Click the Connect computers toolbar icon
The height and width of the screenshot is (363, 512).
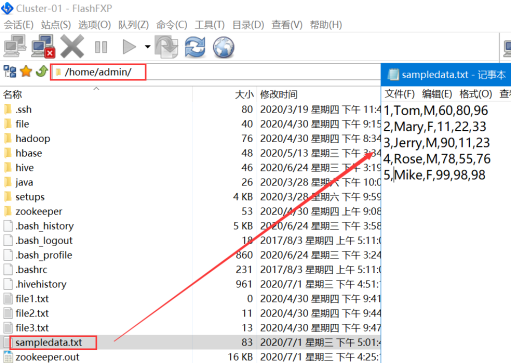pos(15,46)
